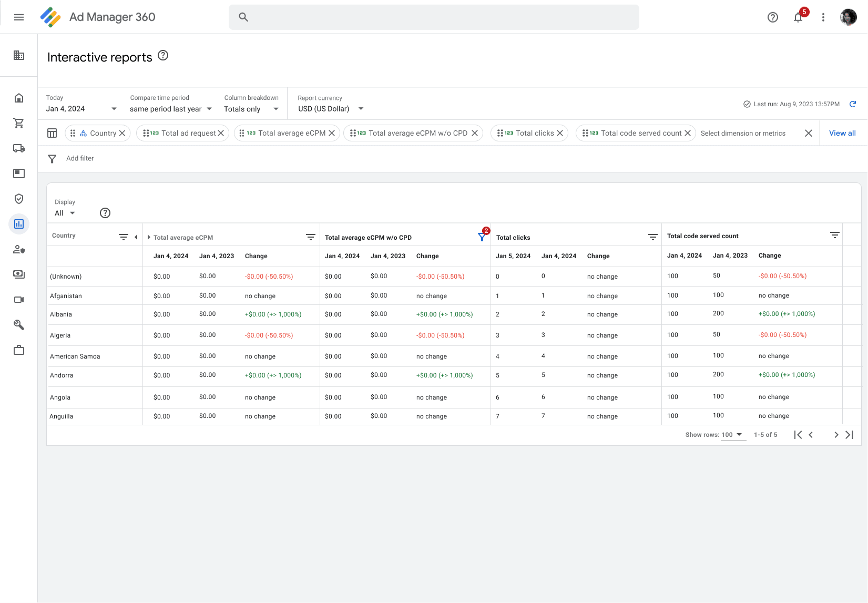Screen dimensions: 868x603
Task: Open the Video sidebar icon
Action: click(x=19, y=300)
